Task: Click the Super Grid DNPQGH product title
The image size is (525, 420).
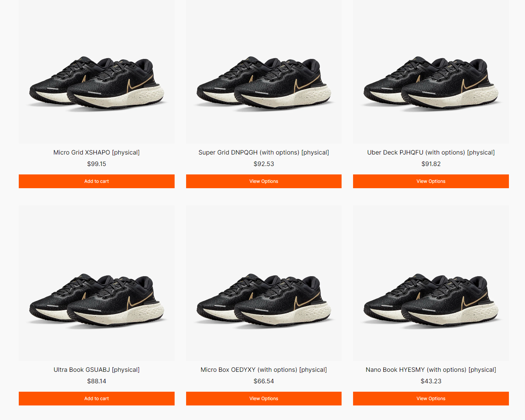Action: click(264, 152)
